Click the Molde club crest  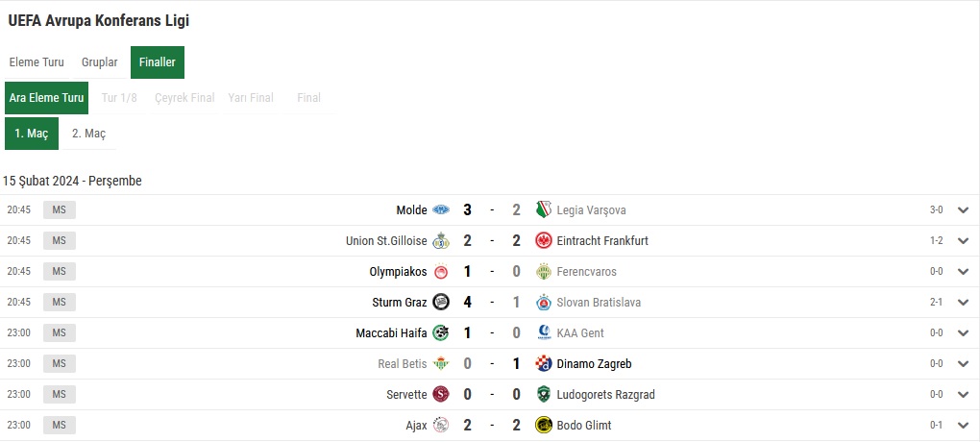(x=441, y=210)
